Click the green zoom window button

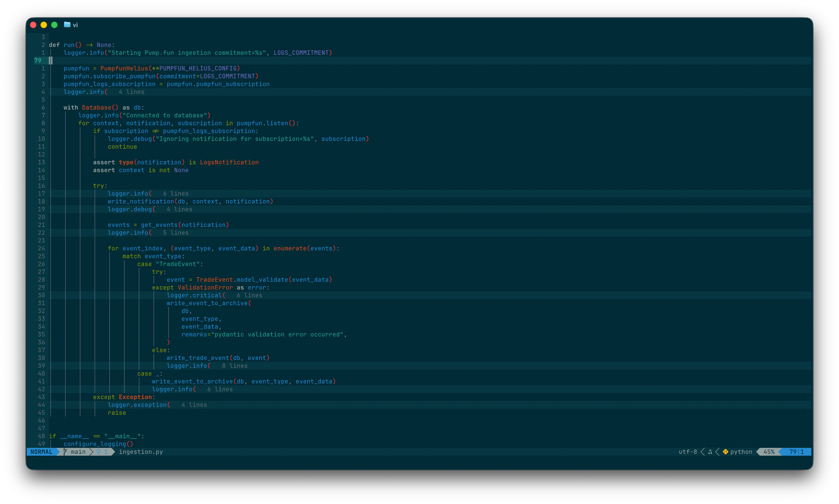tap(54, 25)
